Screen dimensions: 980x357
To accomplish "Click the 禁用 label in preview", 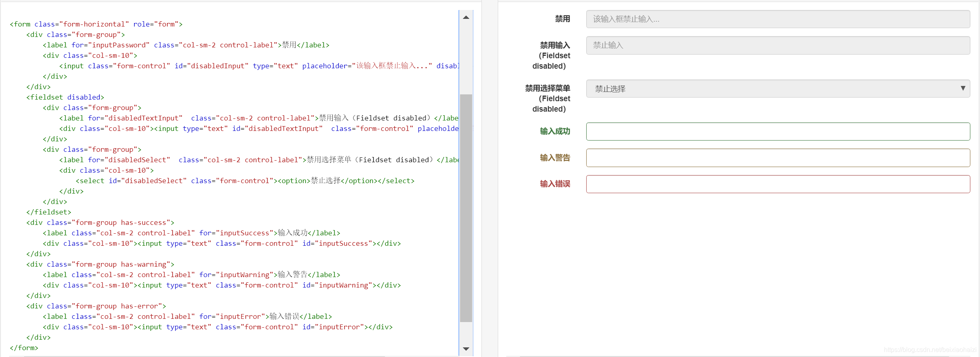I will pos(563,19).
